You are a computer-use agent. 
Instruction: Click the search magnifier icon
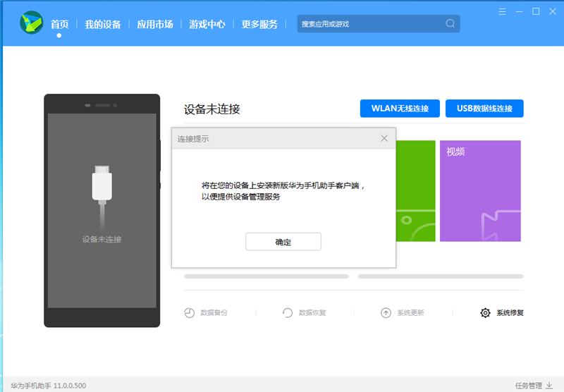[450, 24]
